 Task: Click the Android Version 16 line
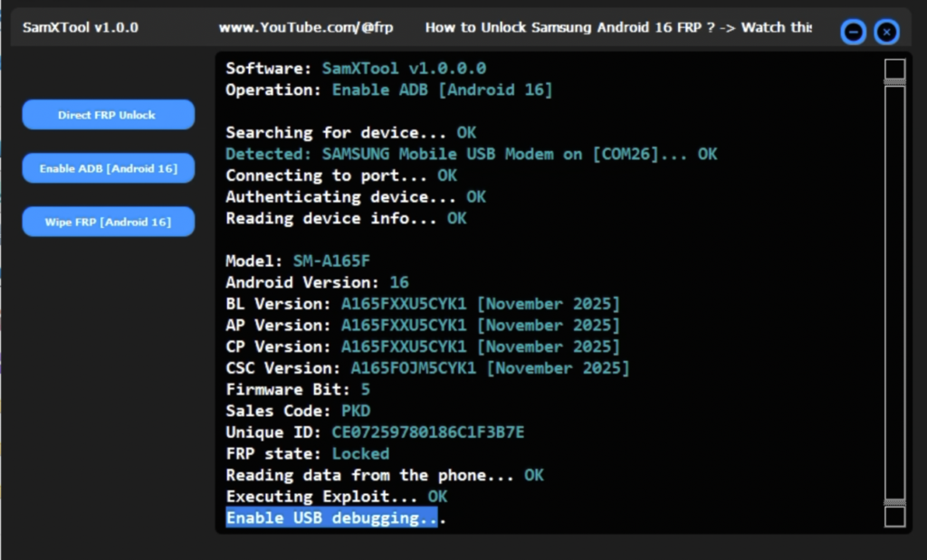(317, 281)
